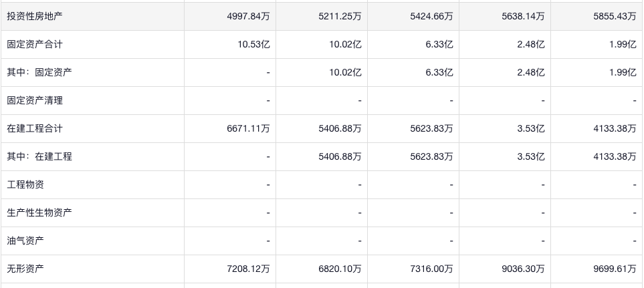Select the 其中：在建工程 row label
This screenshot has height=288, width=644.
pyautogui.click(x=39, y=156)
